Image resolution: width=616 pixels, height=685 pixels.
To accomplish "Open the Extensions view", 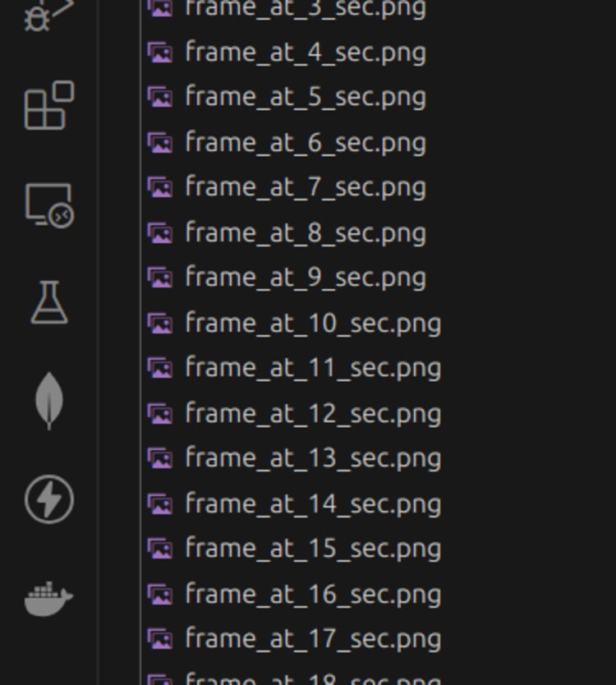I will click(49, 105).
